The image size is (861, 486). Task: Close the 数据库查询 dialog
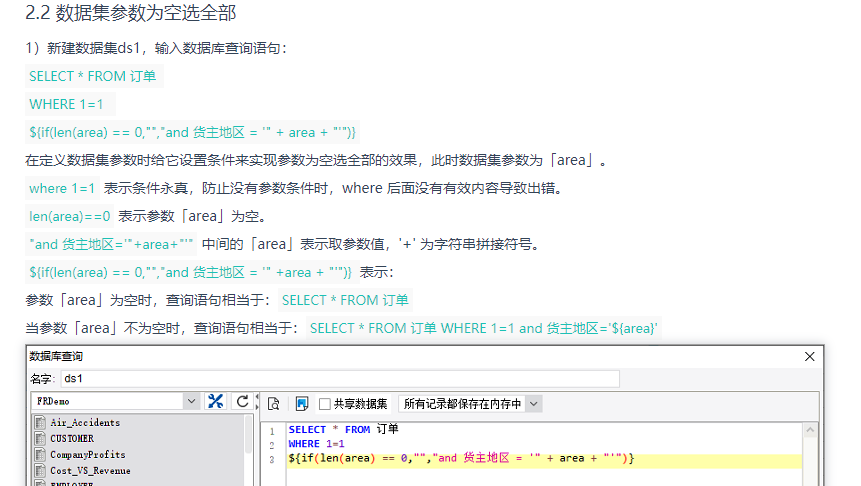[x=809, y=356]
